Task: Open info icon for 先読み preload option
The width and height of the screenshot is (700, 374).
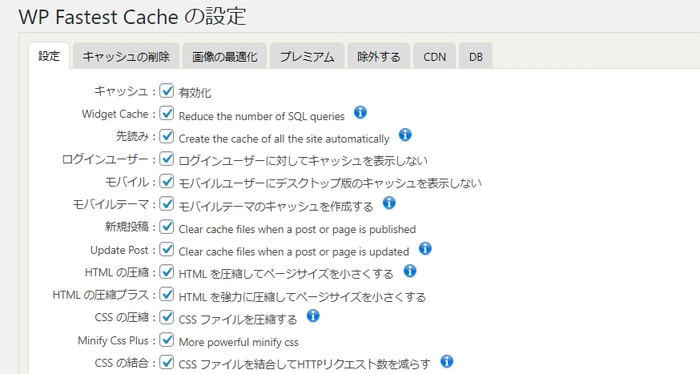Action: pos(405,134)
